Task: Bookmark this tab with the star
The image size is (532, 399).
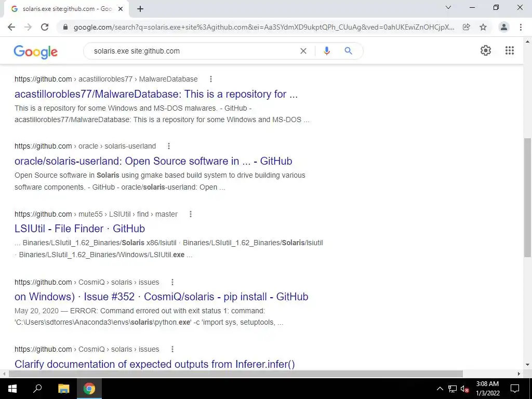Action: [x=483, y=27]
